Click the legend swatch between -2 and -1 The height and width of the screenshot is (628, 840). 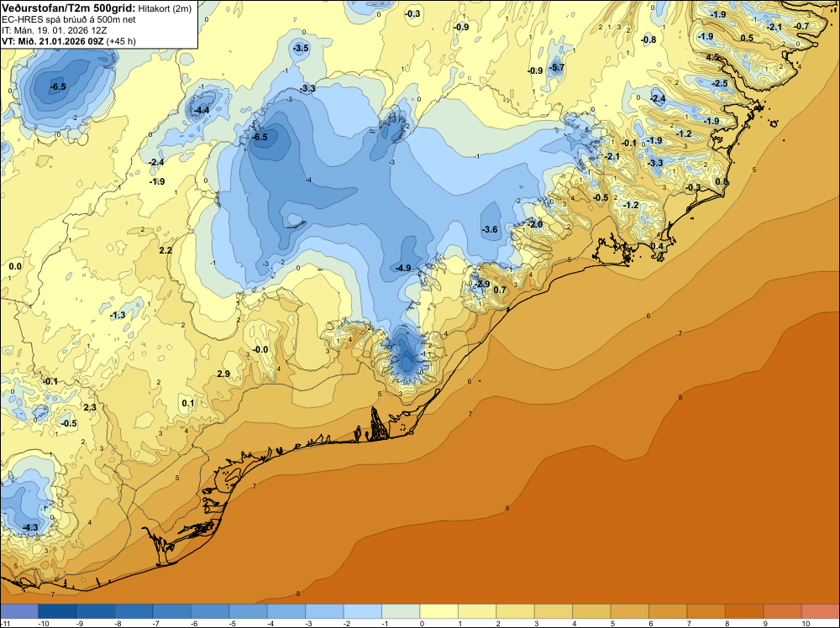pyautogui.click(x=363, y=611)
